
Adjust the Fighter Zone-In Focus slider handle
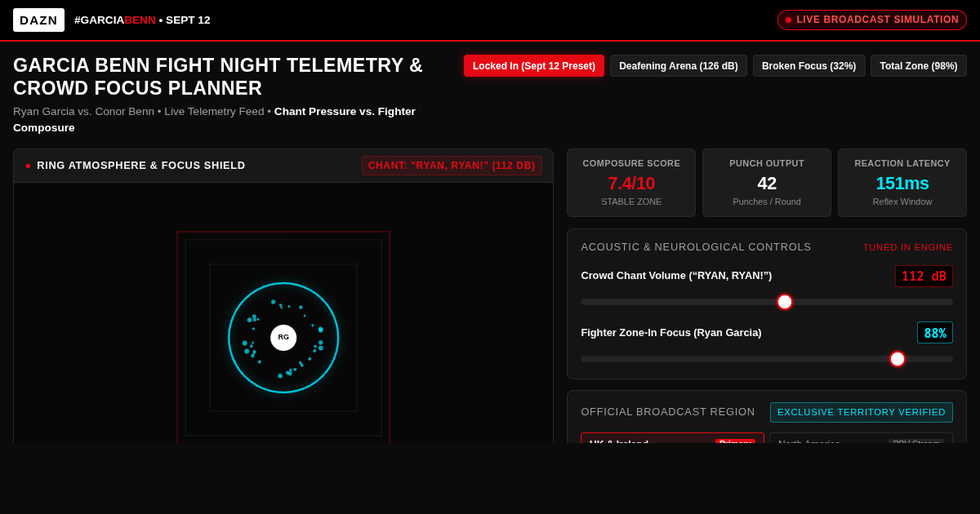(x=898, y=359)
